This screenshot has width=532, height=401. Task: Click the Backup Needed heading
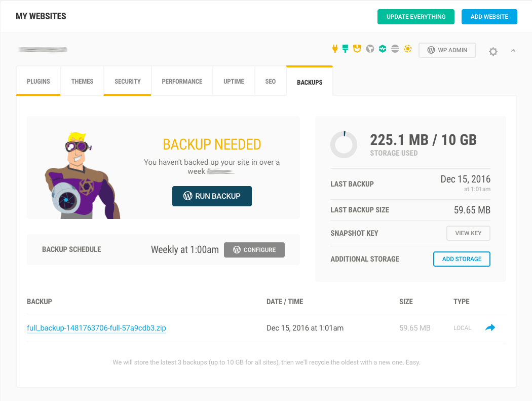click(x=212, y=144)
